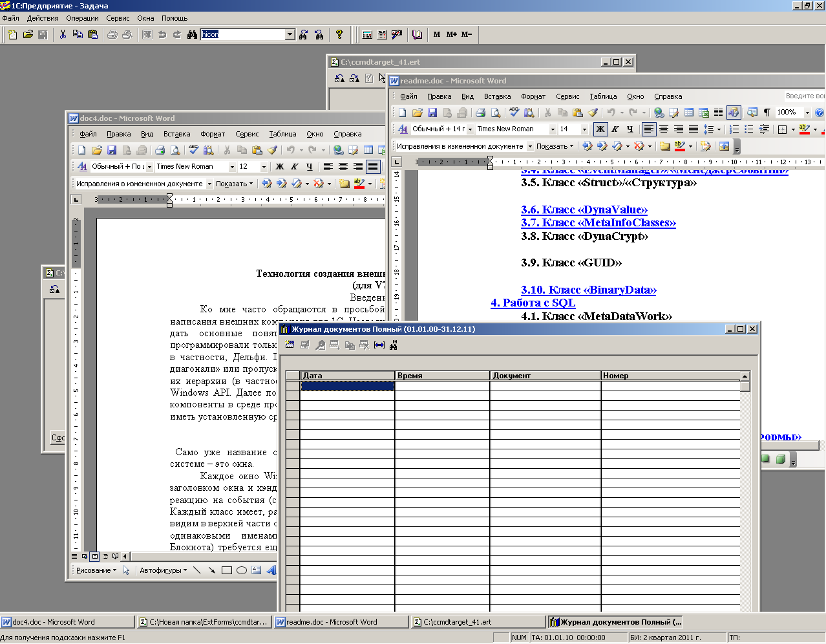Select the Rectangle drawing tool in doc4.doc
This screenshot has height=644, width=826.
226,570
